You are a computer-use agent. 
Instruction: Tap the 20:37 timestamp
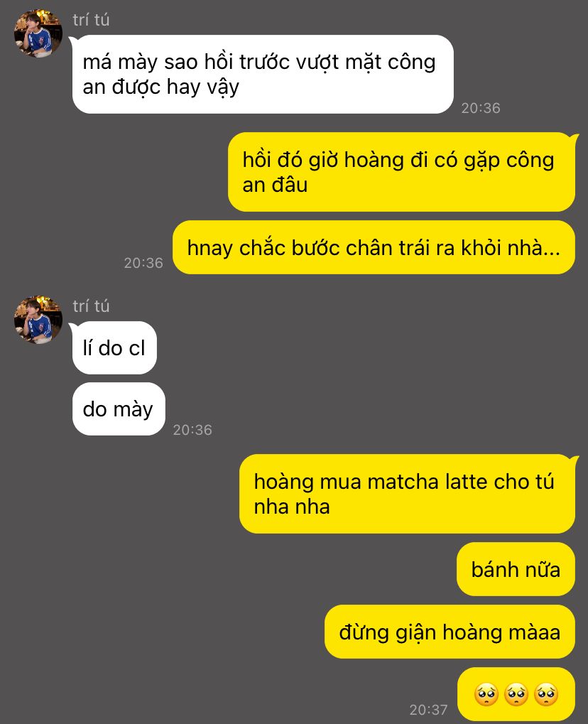coord(429,710)
